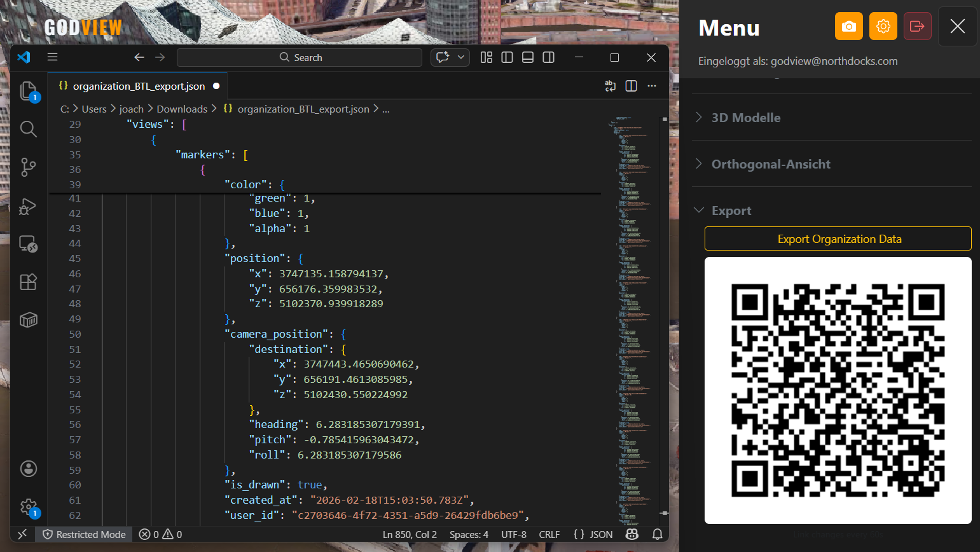Open the Search view in the sidebar

click(29, 129)
